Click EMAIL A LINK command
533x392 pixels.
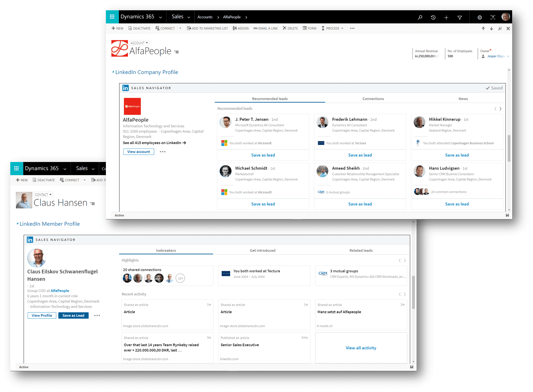click(x=266, y=28)
